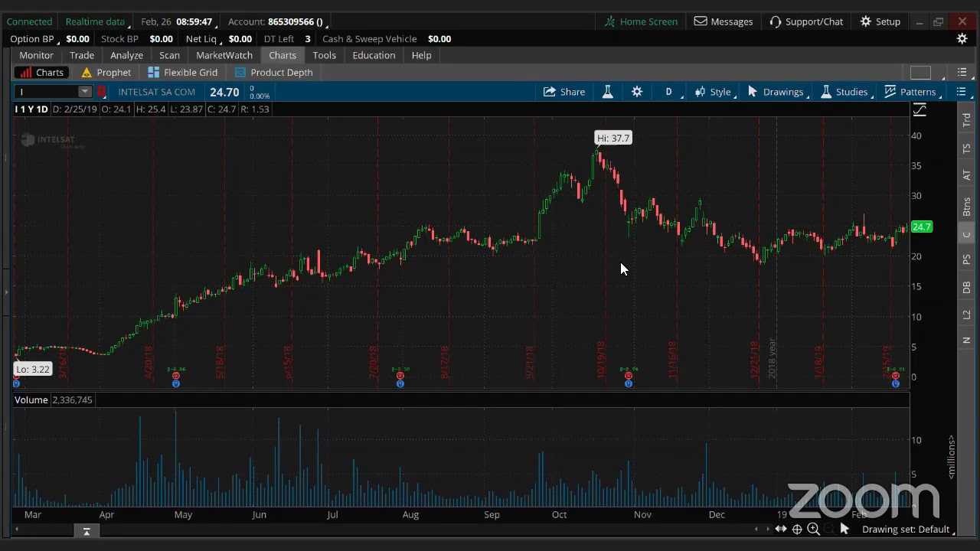Open the Studies dropdown menu
Screen dimensions: 980x551
[x=846, y=92]
